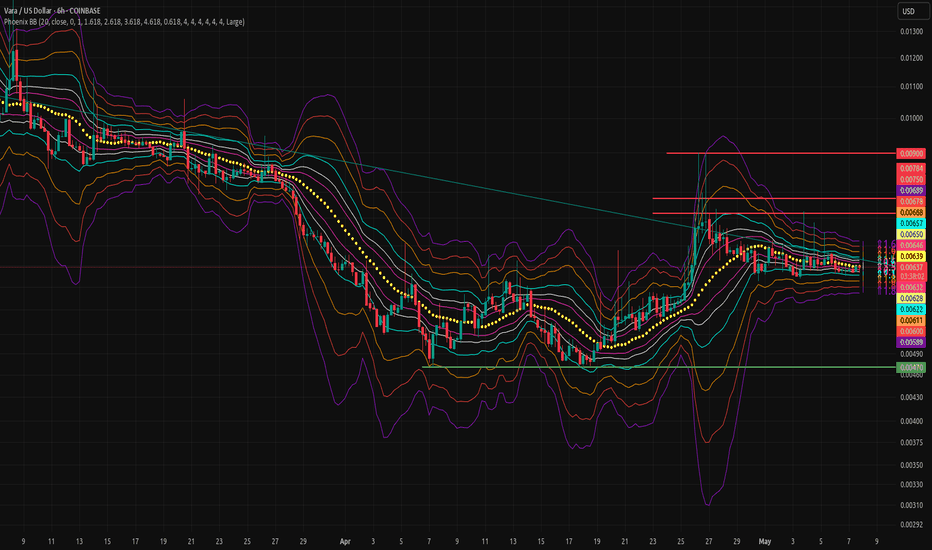This screenshot has height=550, width=932.
Task: Click the 0.00292 price axis tick
Action: point(911,524)
